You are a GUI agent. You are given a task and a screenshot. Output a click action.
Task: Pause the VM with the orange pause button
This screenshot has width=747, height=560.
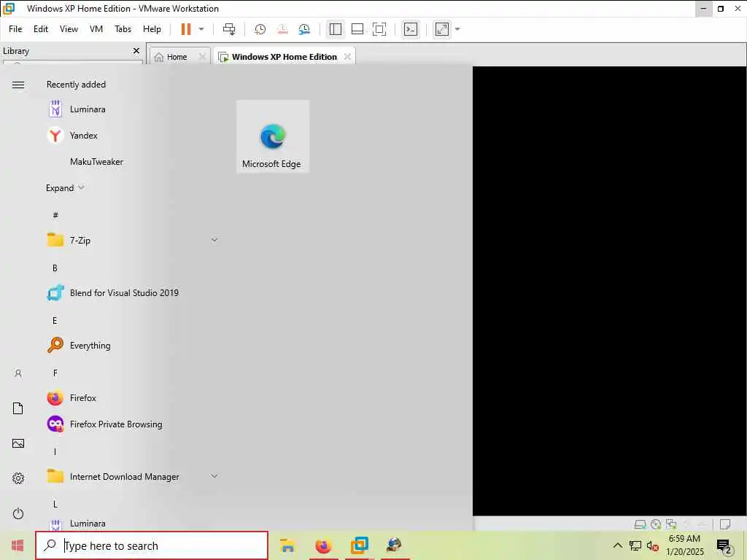click(x=186, y=29)
